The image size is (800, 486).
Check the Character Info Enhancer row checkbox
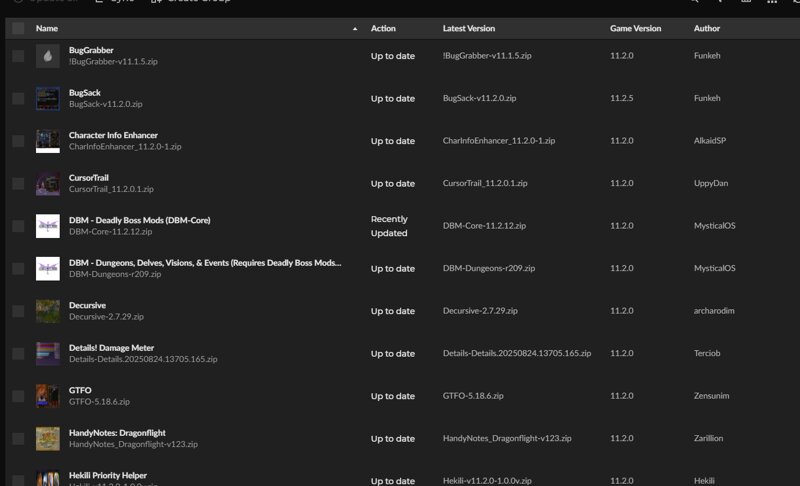point(18,141)
